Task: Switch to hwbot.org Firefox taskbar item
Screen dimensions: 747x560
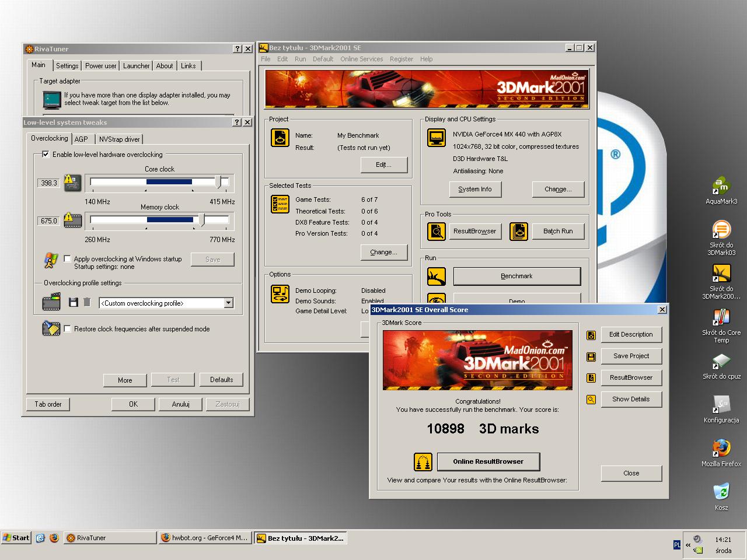Action: (205, 538)
